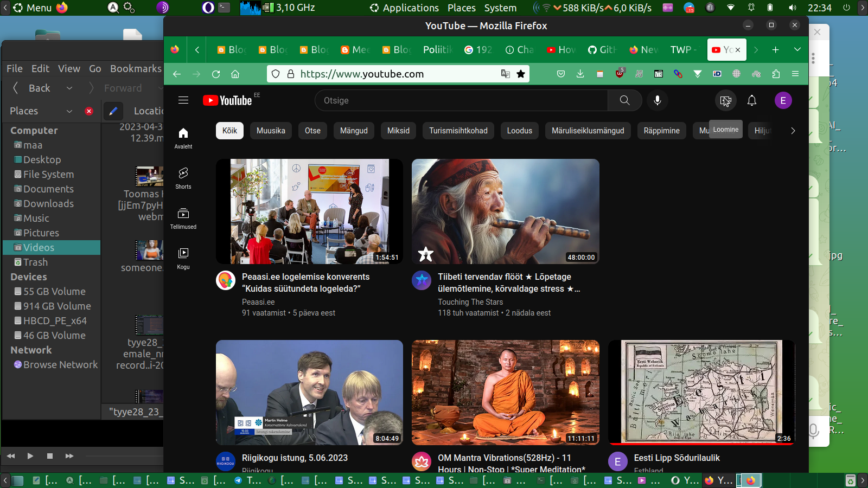This screenshot has width=868, height=488.
Task: Open Tellimused subscriptions in the sidebar
Action: point(183,218)
